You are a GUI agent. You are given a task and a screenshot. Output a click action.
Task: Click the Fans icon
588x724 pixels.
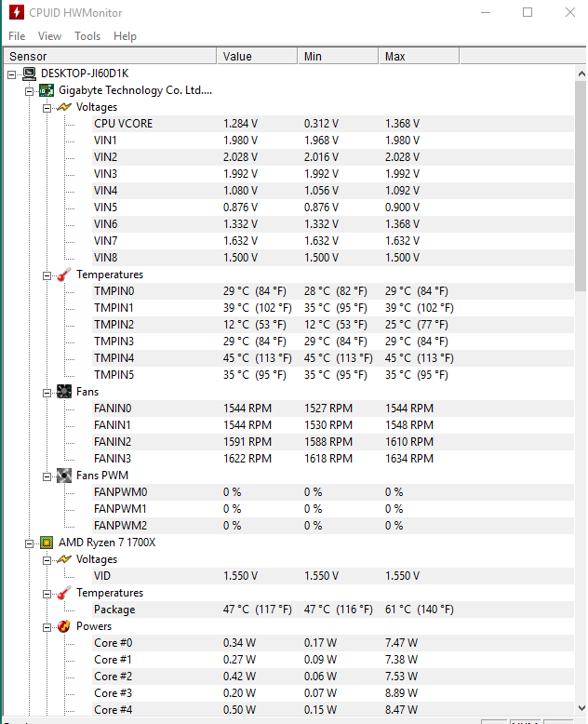click(64, 392)
